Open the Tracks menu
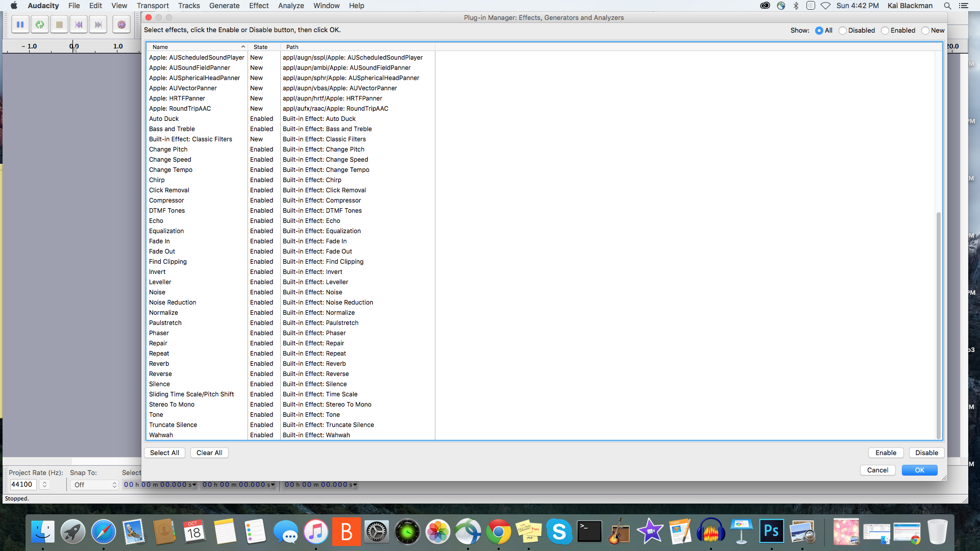Image resolution: width=980 pixels, height=551 pixels. 189,6
